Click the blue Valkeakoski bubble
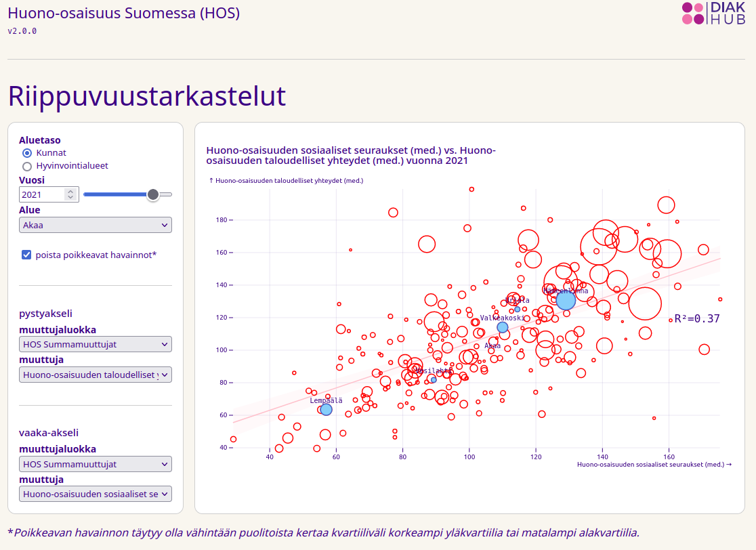This screenshot has height=550, width=756. 502,327
